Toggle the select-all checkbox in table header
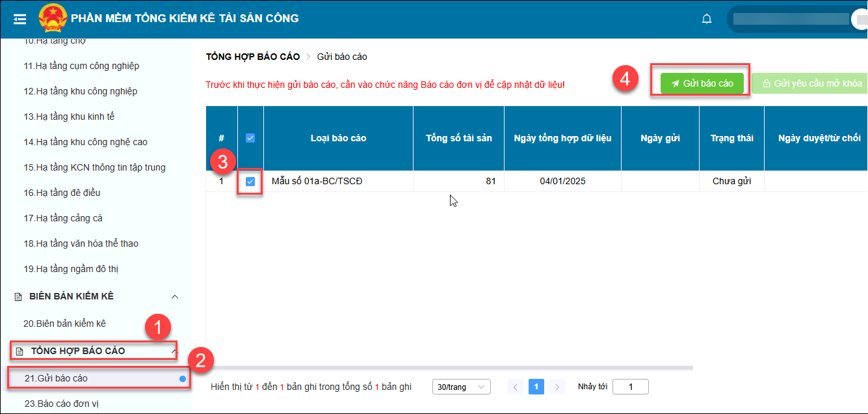868x414 pixels. tap(250, 138)
